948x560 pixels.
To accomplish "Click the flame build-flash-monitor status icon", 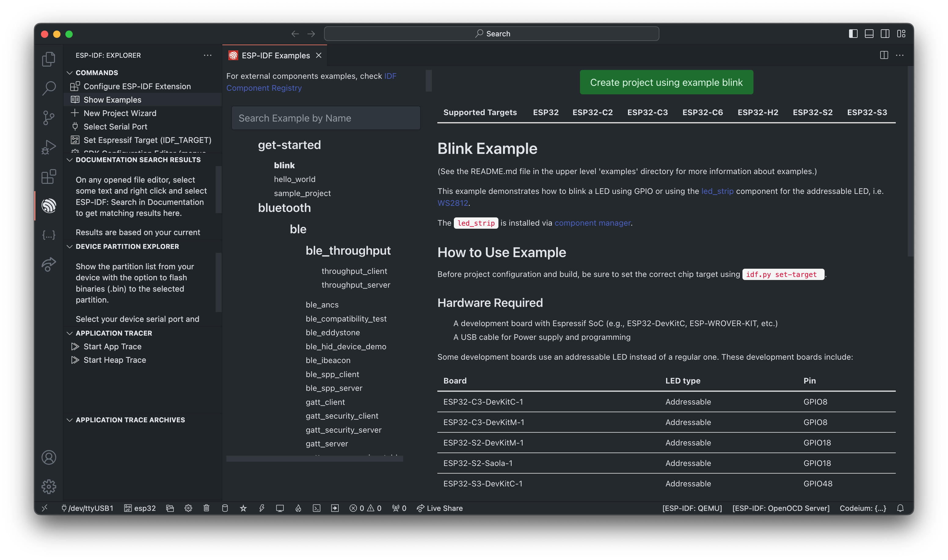I will coord(298,508).
